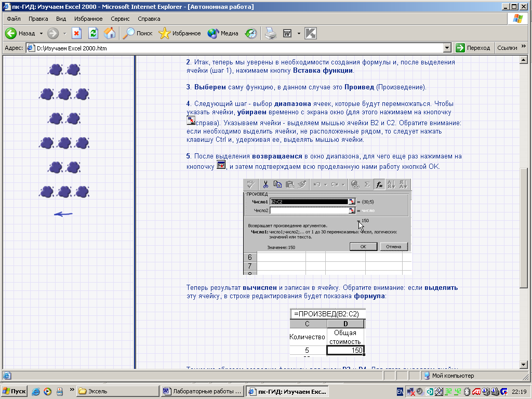Print the page with the printer icon
This screenshot has height=399, width=532.
pyautogui.click(x=270, y=33)
